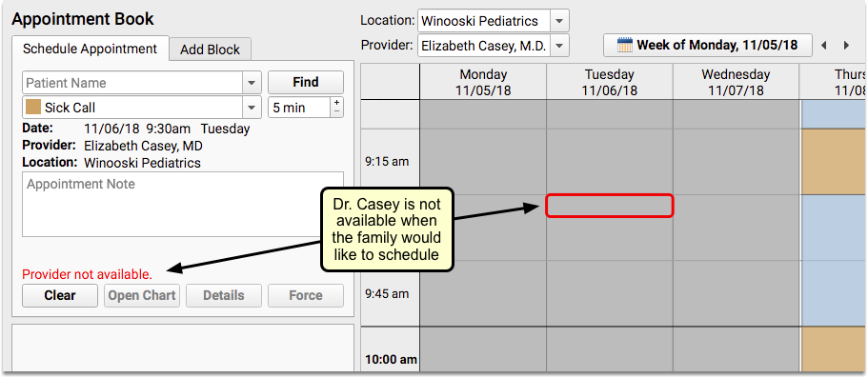Click the Open Chart button
The height and width of the screenshot is (378, 868).
click(142, 295)
